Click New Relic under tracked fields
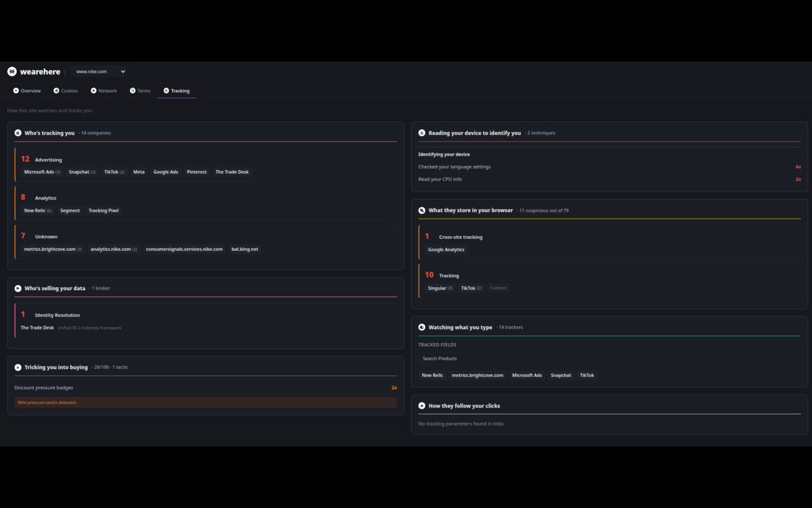Image resolution: width=812 pixels, height=508 pixels. [433, 375]
